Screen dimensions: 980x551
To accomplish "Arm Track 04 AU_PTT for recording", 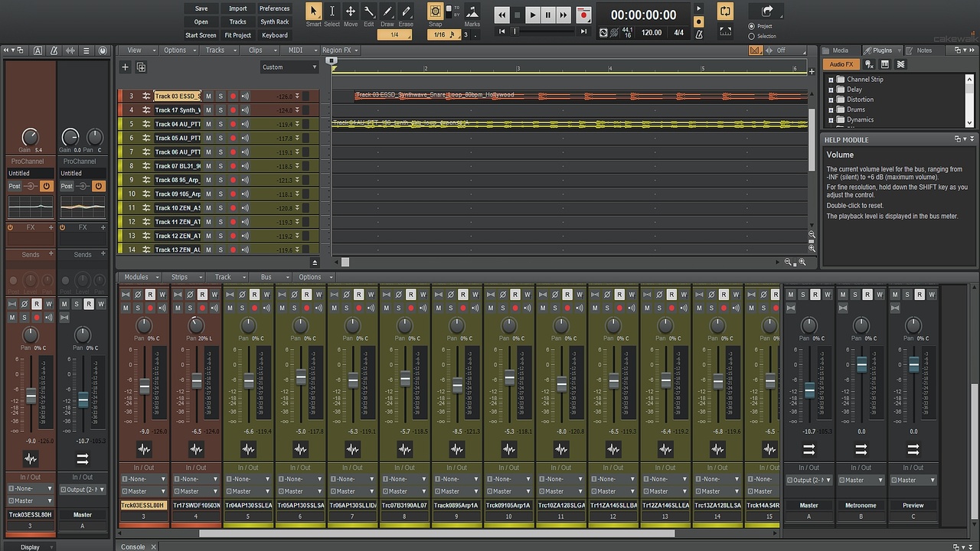I will click(233, 124).
